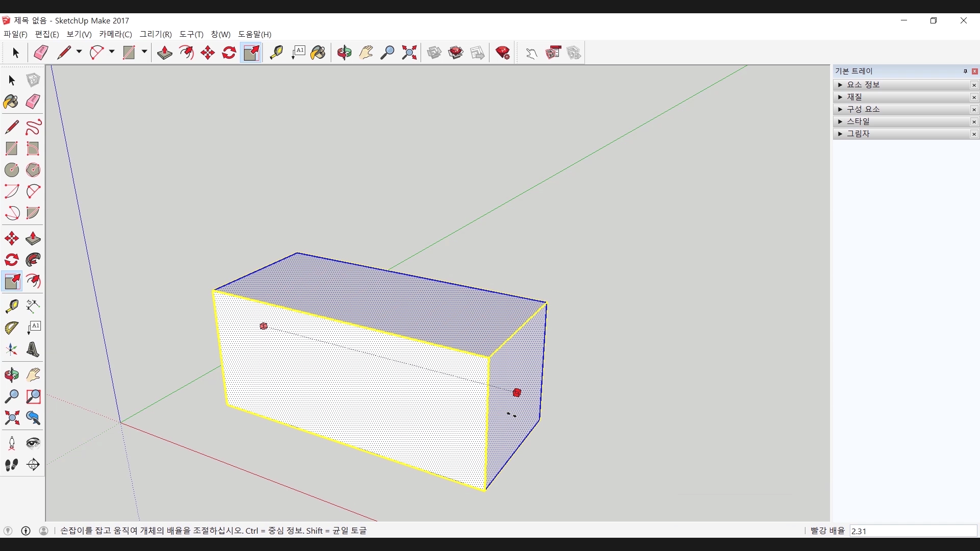Choose the Protractor tool in left toolbar

coord(12,328)
